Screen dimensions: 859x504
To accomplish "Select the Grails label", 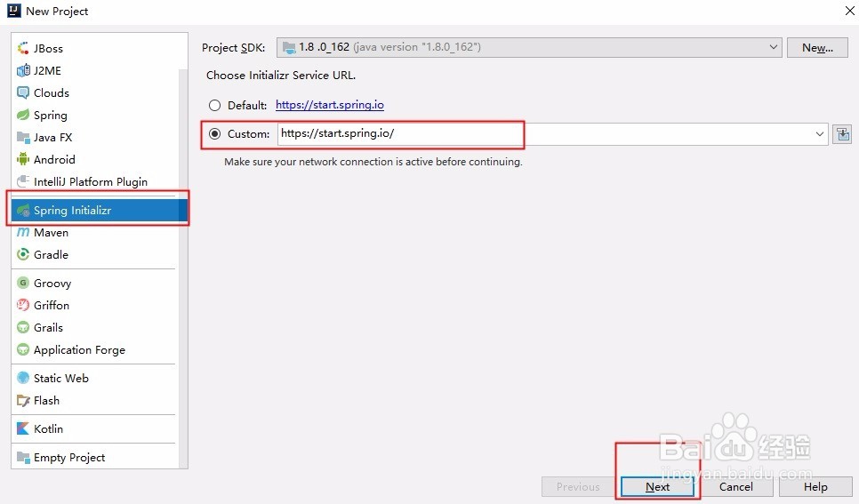I will click(48, 328).
